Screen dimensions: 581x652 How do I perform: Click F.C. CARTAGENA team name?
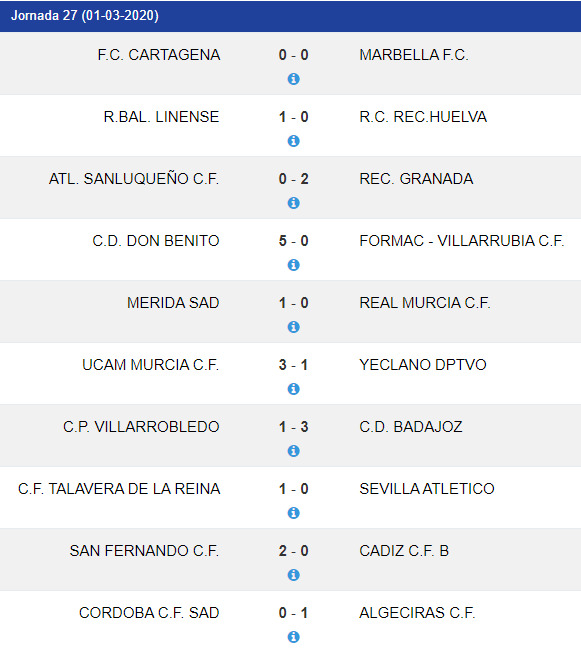point(159,55)
